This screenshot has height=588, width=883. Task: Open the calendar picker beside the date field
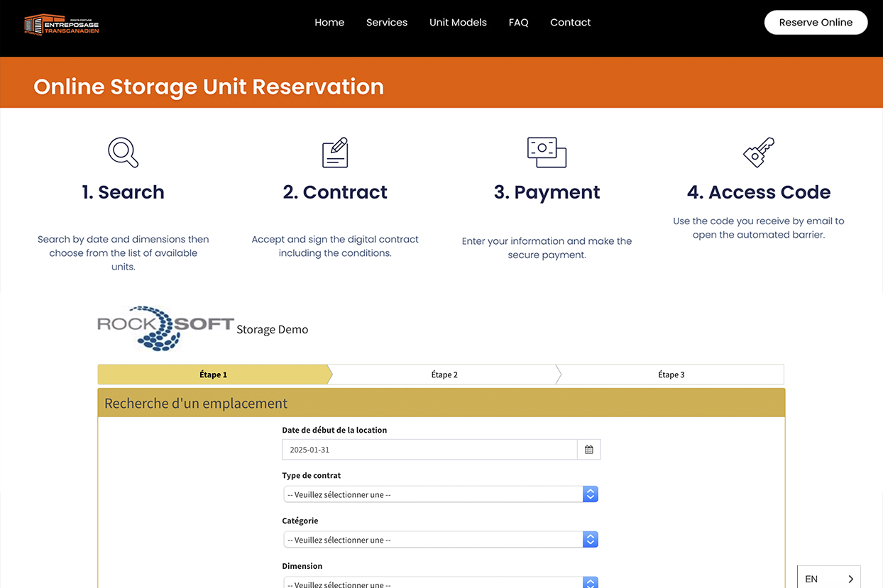coord(589,449)
